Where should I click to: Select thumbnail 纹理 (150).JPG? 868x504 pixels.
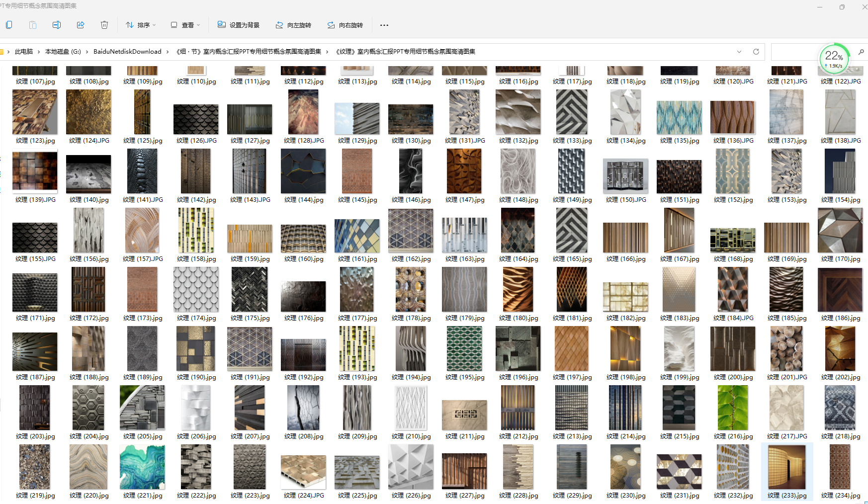625,176
